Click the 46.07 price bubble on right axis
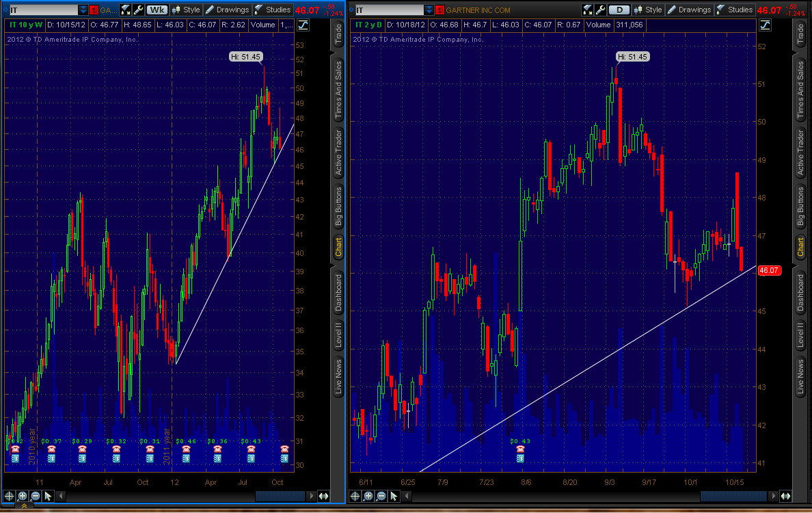 (x=769, y=270)
